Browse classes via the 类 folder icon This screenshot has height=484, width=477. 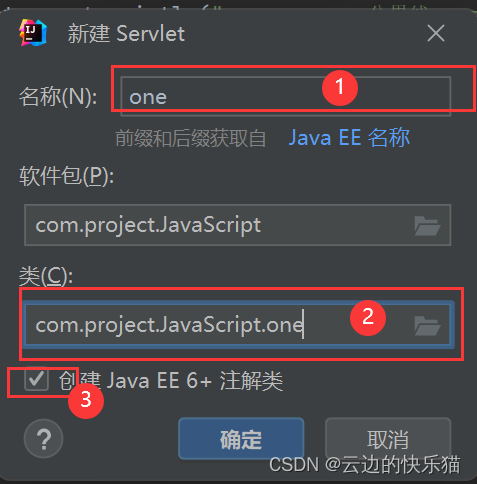(427, 325)
